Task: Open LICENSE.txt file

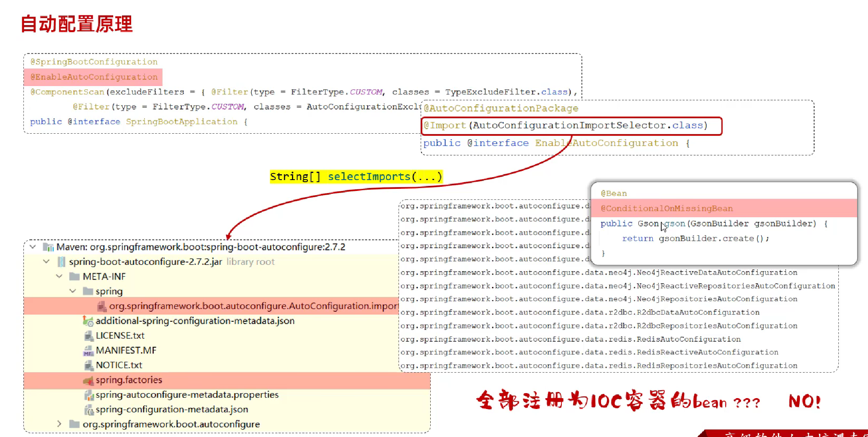Action: tap(120, 335)
